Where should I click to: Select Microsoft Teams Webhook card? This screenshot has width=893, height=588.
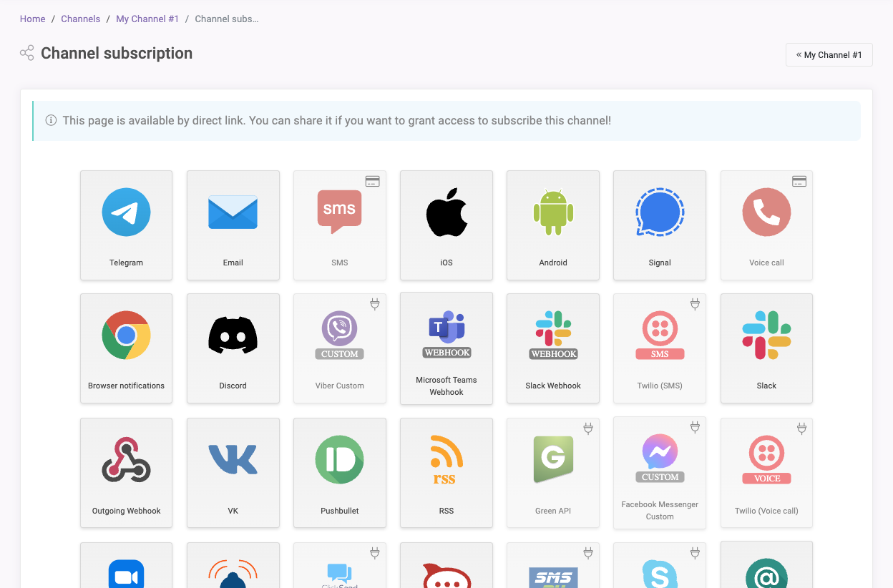click(446, 348)
